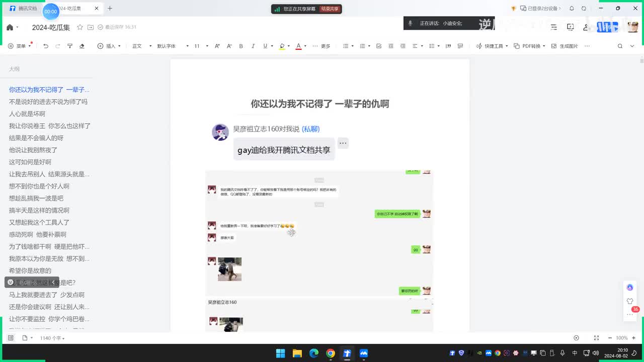Open the font size 11 dropdown
644x362 pixels.
click(201, 46)
